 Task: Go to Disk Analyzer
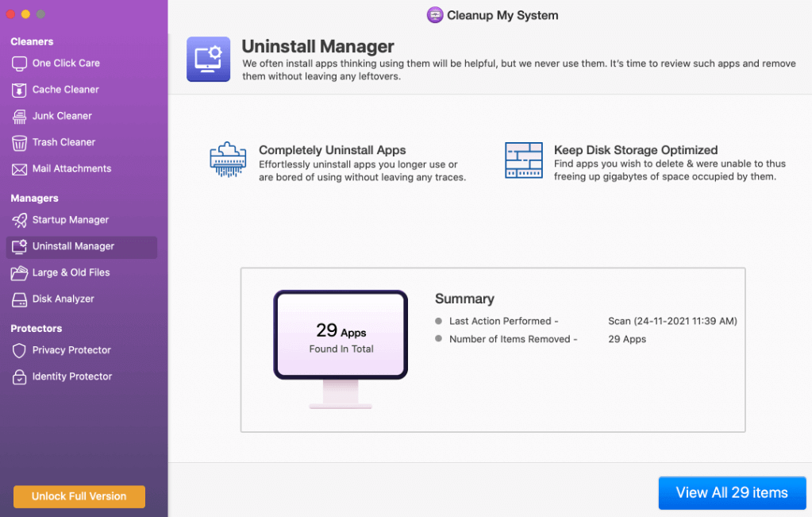pyautogui.click(x=82, y=299)
